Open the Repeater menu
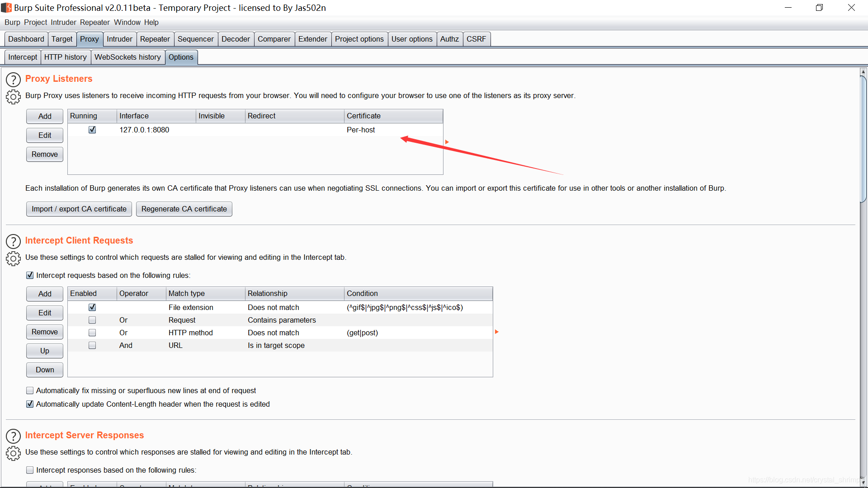868x488 pixels. pyautogui.click(x=95, y=22)
